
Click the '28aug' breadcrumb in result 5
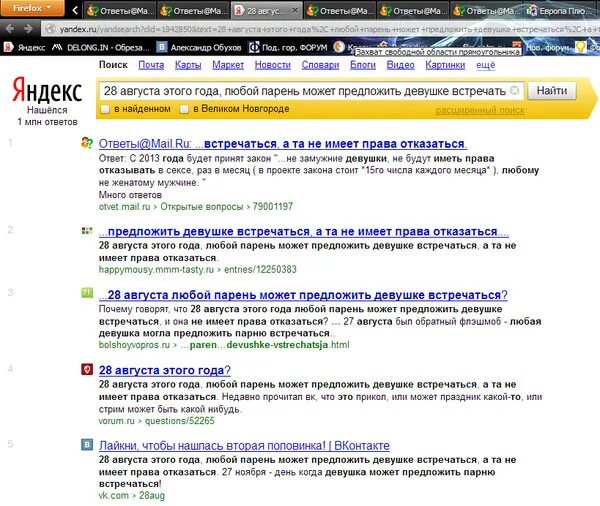click(152, 496)
